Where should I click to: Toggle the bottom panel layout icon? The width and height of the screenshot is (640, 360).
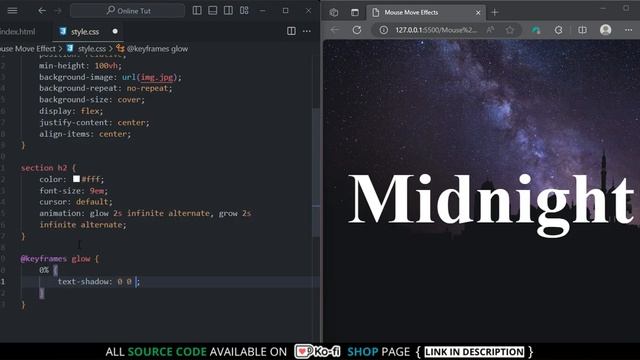[x=213, y=11]
